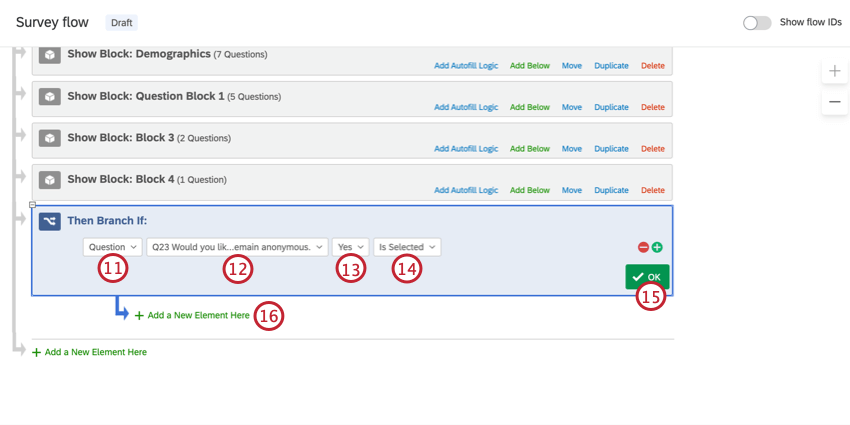Add condition with the green plus icon
The image size is (850, 425).
[657, 247]
